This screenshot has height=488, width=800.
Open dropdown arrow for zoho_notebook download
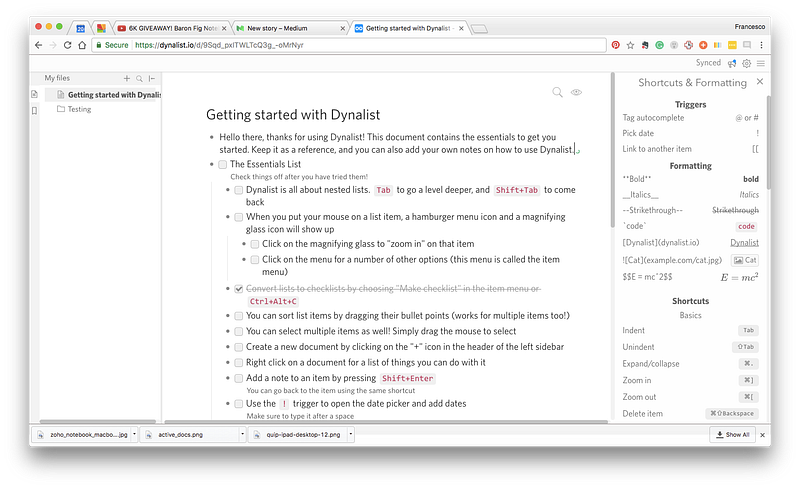pos(134,434)
